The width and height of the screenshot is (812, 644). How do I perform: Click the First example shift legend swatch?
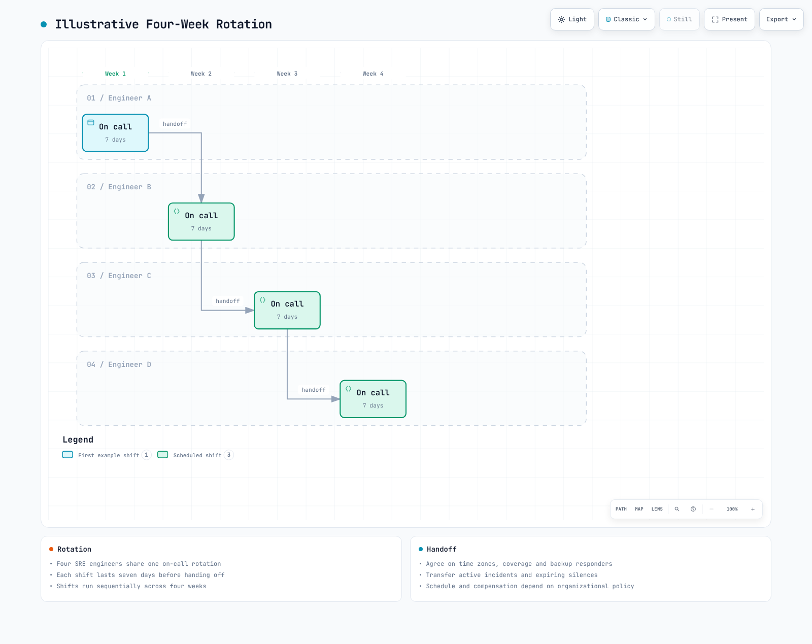(67, 455)
